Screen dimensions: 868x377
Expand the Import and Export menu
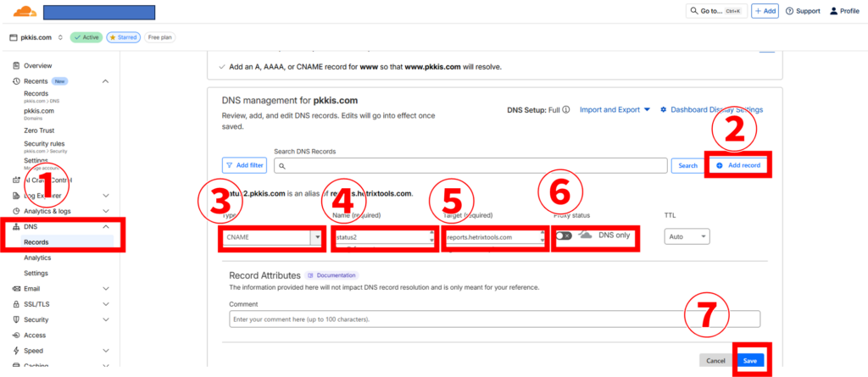point(615,109)
